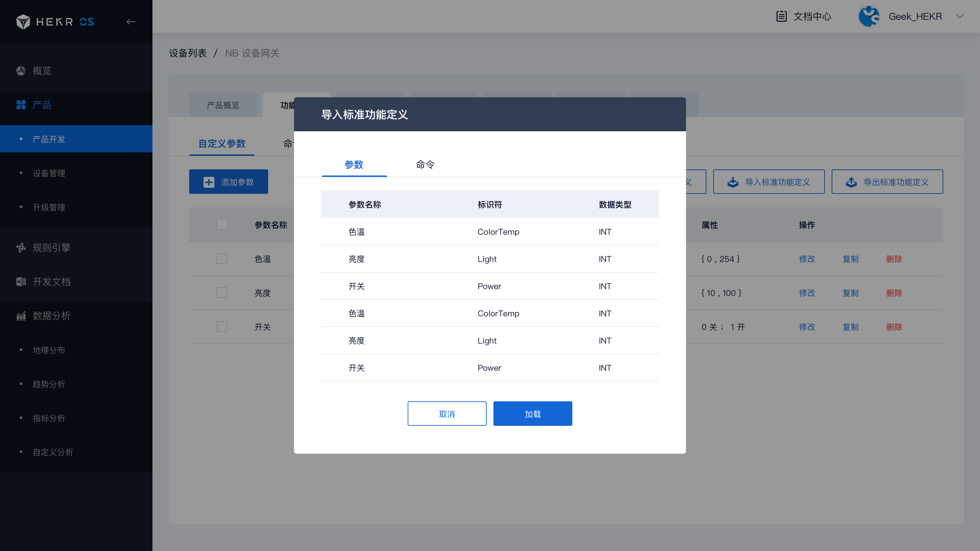The image size is (980, 551).
Task: Open the 概览 overview pie icon
Action: [21, 70]
